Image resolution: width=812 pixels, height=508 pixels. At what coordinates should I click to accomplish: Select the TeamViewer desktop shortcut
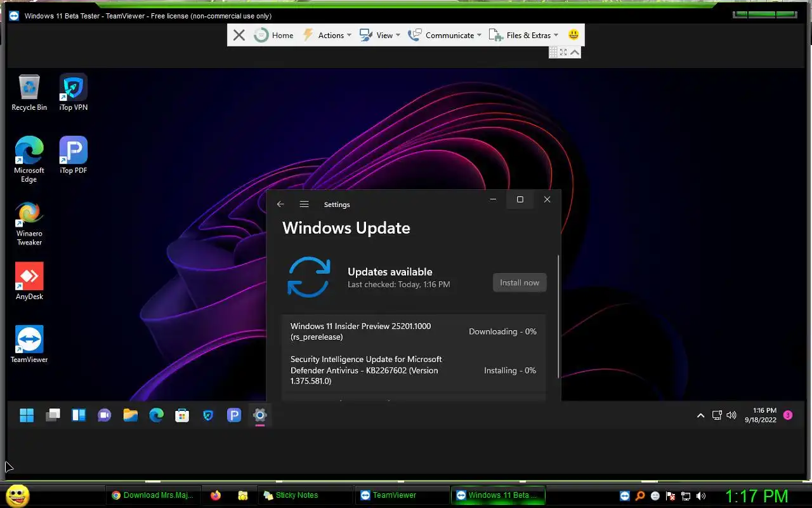(x=29, y=344)
